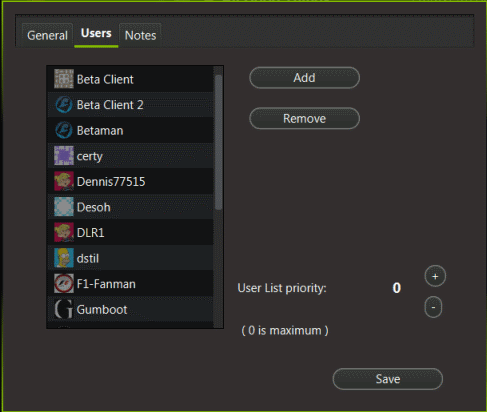Viewport: 487px width, 412px height.
Task: Open the Notes tab
Action: 140,35
